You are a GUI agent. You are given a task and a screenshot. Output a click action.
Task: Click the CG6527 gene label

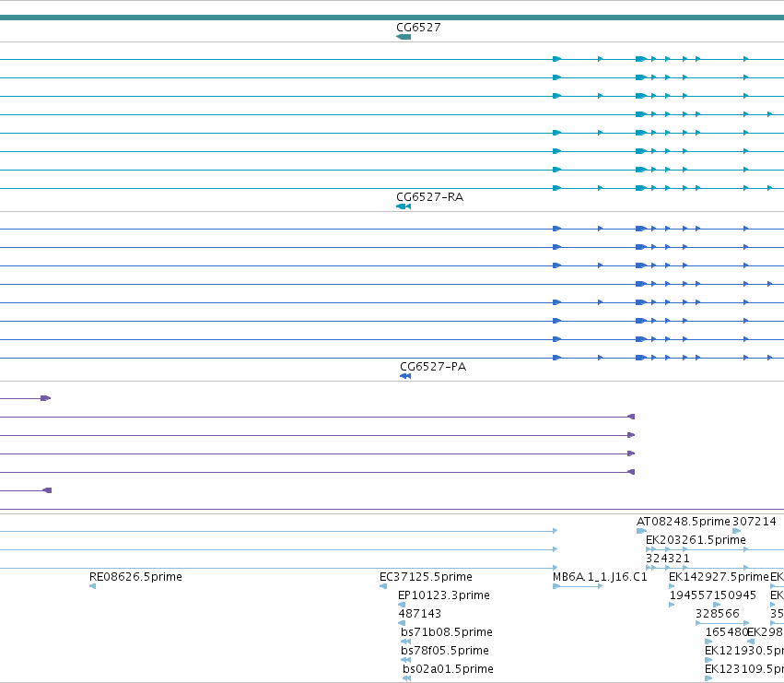418,28
